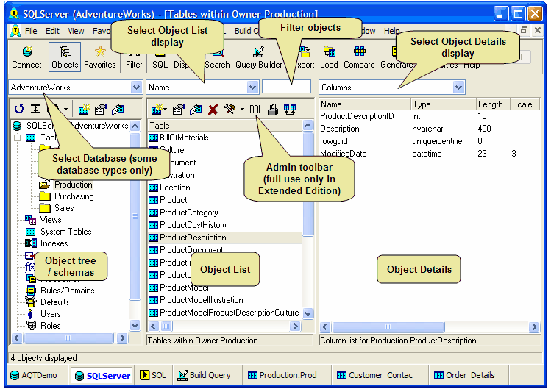The image size is (551, 392).
Task: Click the Table list column header
Action: (x=224, y=126)
